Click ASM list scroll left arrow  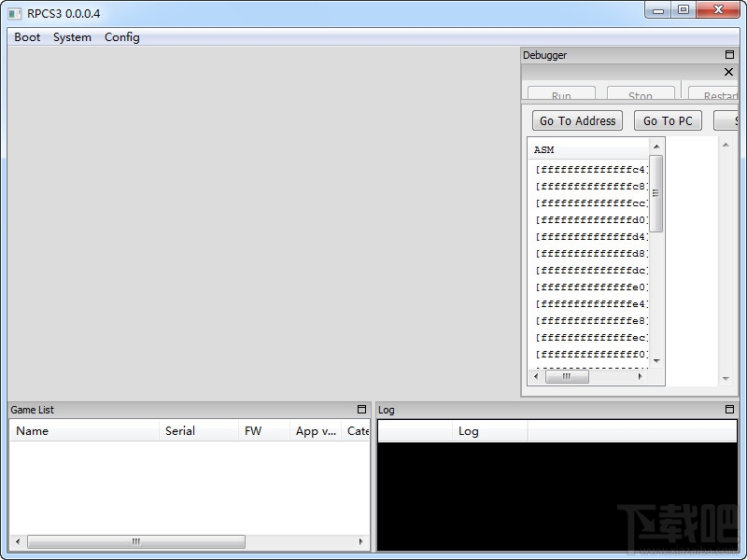click(x=536, y=376)
